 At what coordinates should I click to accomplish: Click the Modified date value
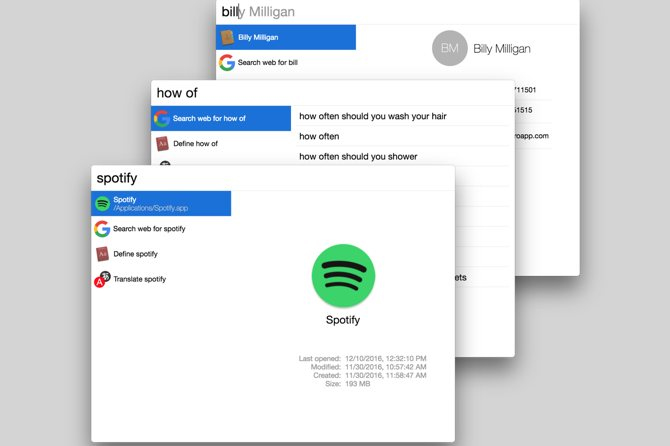coord(386,367)
